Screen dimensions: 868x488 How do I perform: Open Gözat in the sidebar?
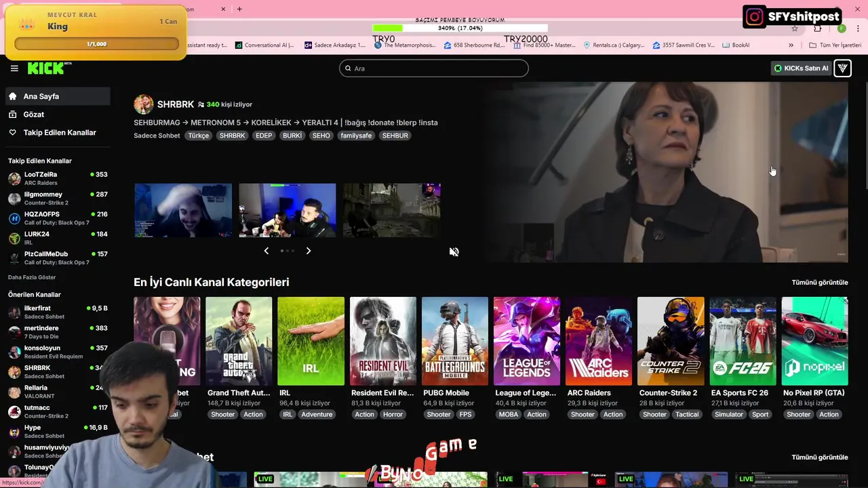(x=58, y=115)
